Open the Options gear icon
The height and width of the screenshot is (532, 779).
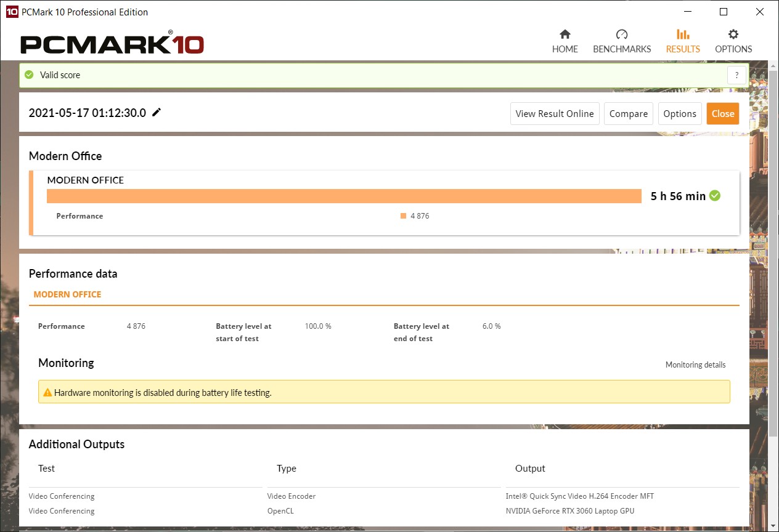[x=733, y=34]
